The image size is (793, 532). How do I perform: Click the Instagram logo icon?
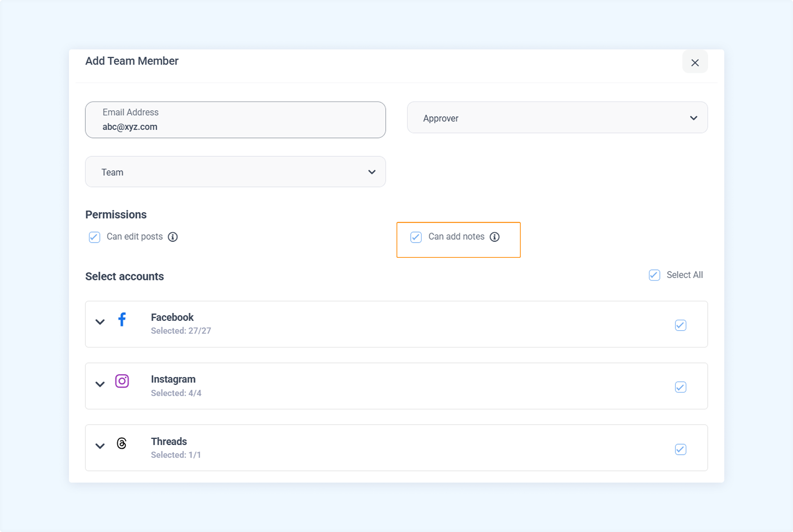point(122,381)
